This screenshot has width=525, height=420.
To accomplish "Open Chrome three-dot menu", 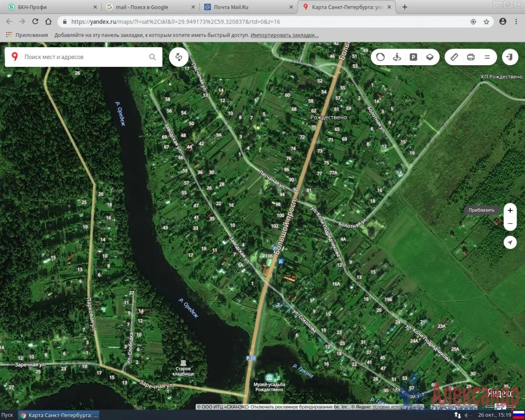I will pyautogui.click(x=516, y=21).
